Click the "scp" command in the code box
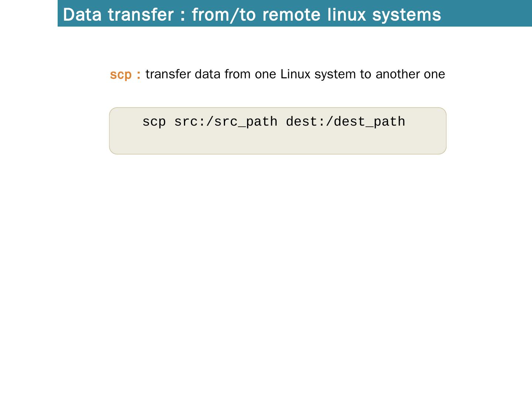 tap(154, 122)
